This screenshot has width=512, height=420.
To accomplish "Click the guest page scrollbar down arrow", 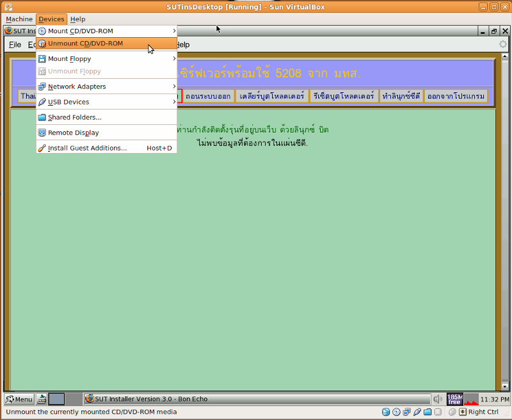I will point(505,387).
